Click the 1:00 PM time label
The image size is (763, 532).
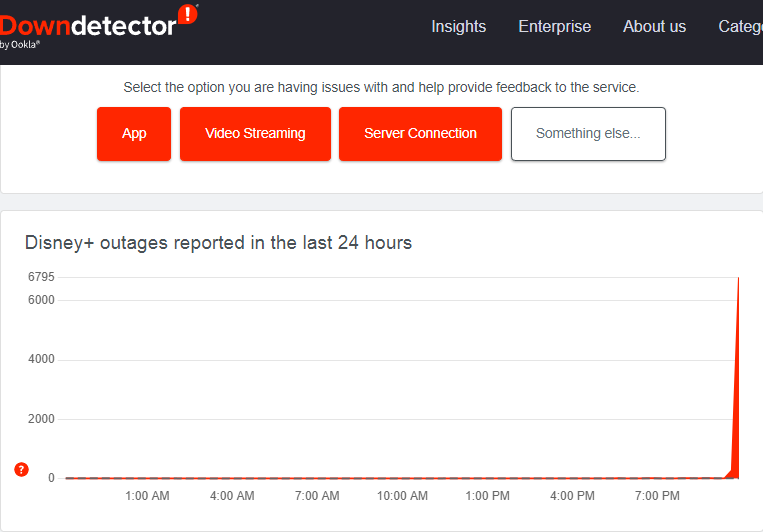click(487, 496)
